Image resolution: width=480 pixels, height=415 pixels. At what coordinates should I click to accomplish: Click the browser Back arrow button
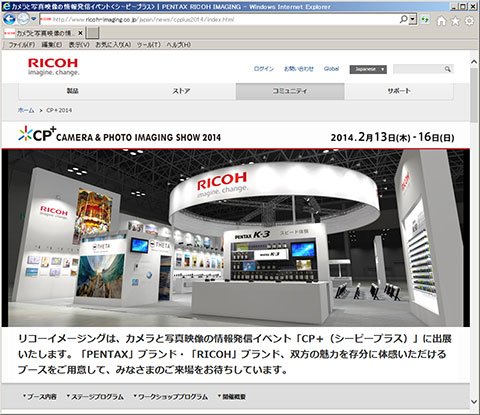(9, 19)
